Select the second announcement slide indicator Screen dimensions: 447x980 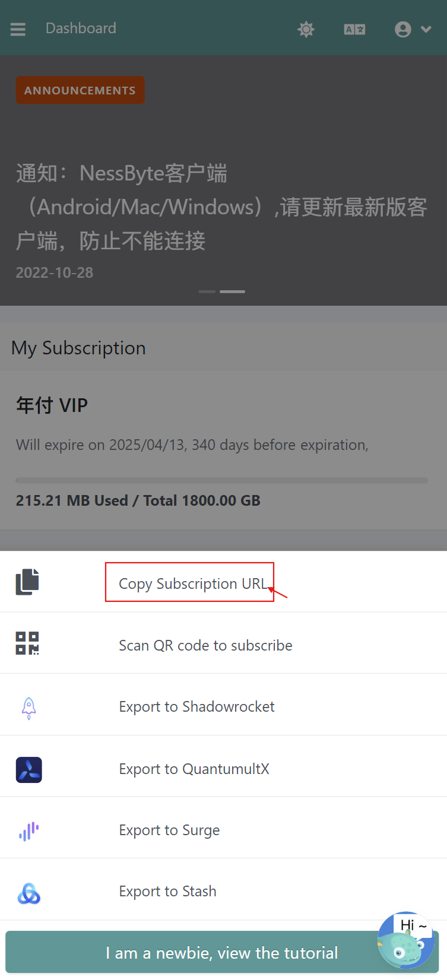tap(232, 291)
